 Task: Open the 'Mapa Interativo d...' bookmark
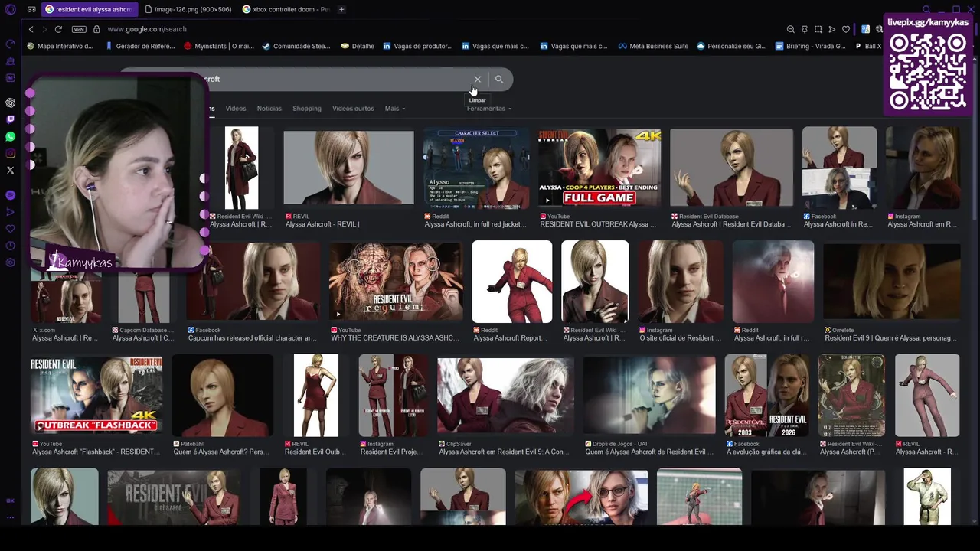click(60, 46)
